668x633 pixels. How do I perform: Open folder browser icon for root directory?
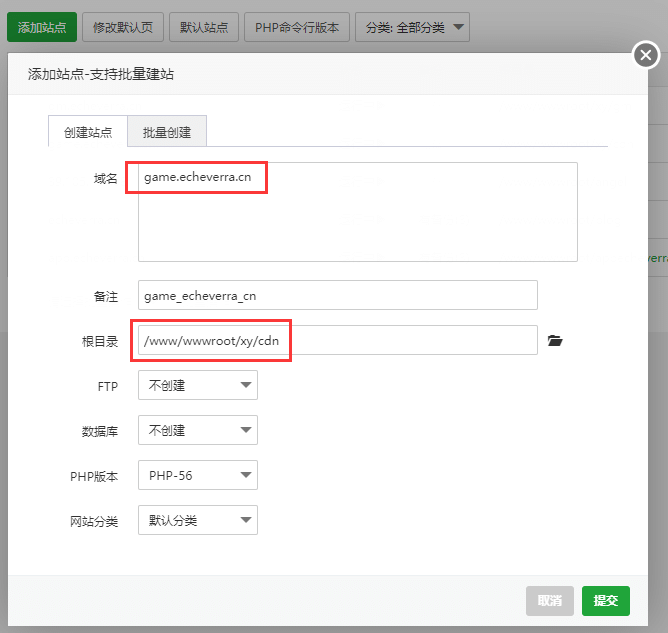[555, 341]
